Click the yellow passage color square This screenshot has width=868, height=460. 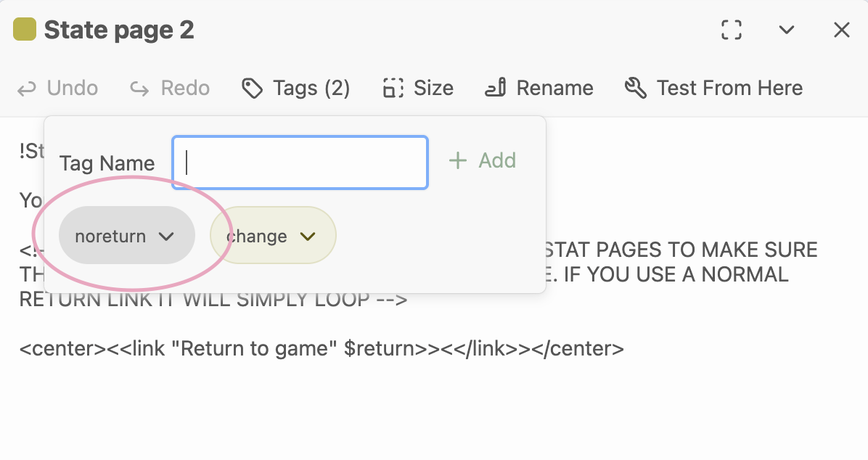pyautogui.click(x=25, y=30)
